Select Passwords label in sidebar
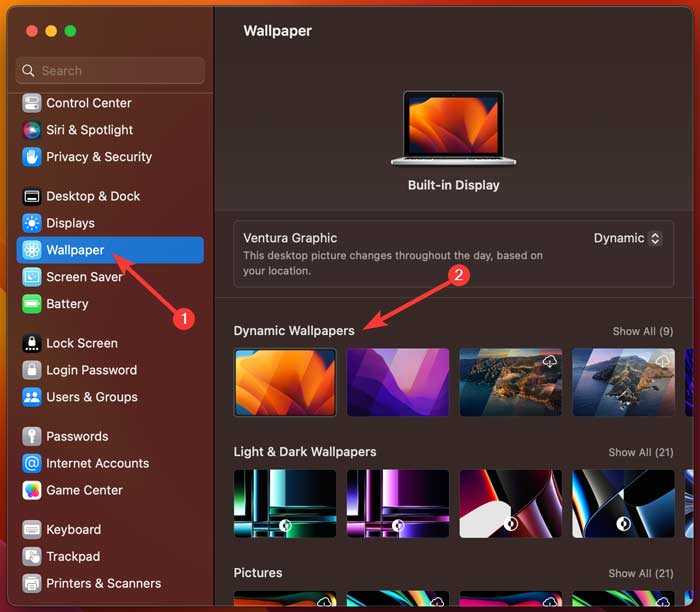 [x=77, y=436]
